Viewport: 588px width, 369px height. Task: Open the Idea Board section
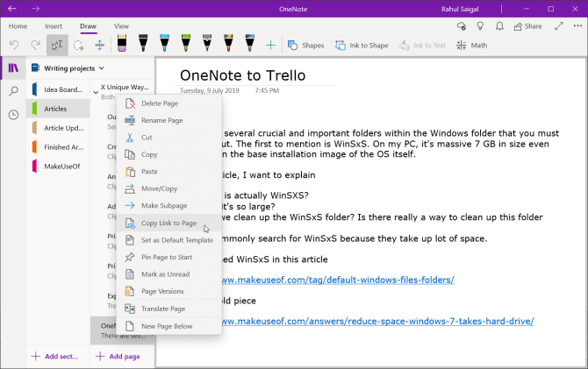click(x=58, y=89)
